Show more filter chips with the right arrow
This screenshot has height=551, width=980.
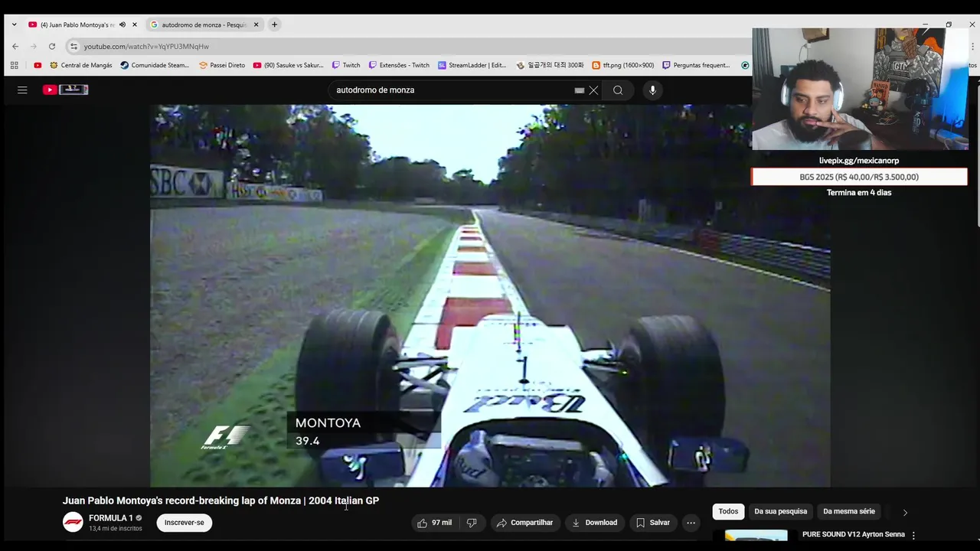point(905,512)
